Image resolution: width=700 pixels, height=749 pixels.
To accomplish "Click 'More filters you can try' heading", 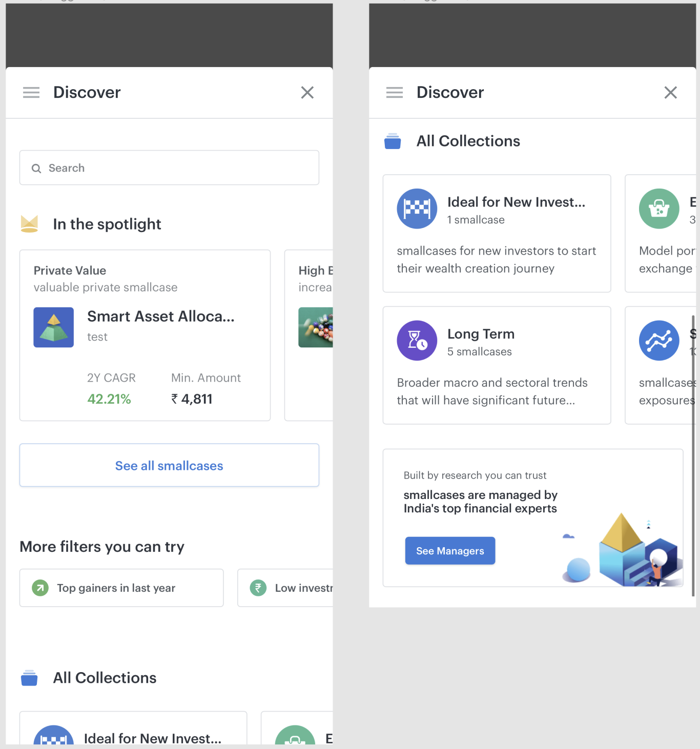I will (102, 547).
